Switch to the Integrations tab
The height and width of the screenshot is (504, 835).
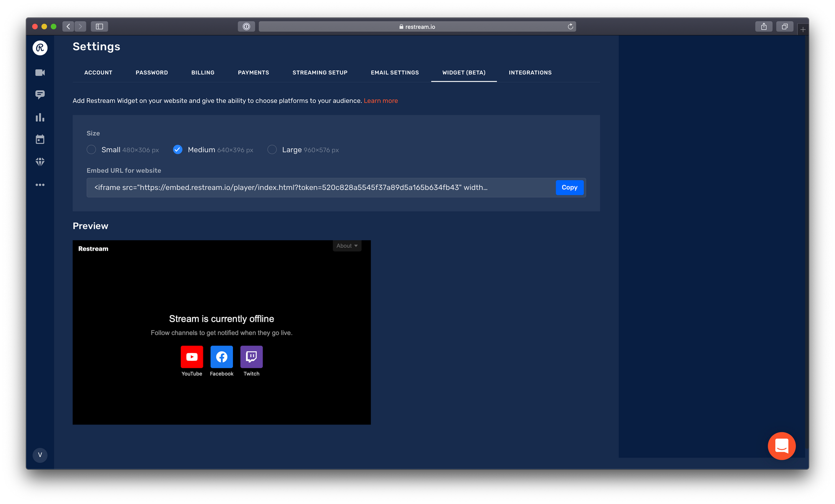(530, 73)
